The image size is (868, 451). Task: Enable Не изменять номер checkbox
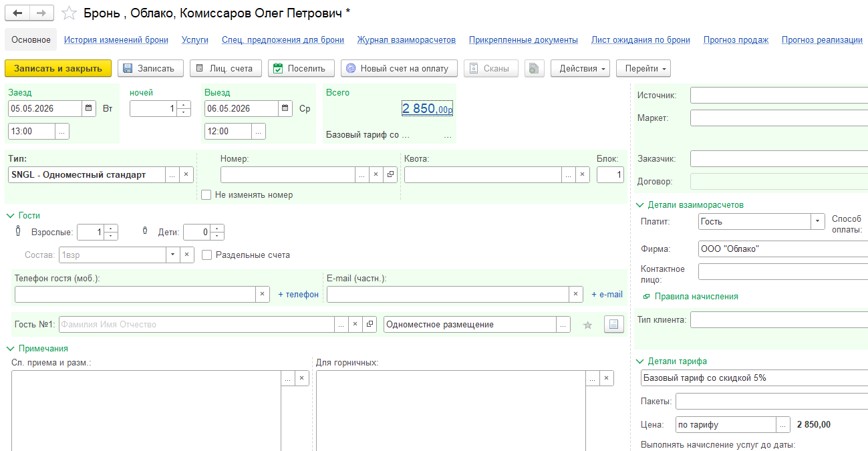point(206,195)
